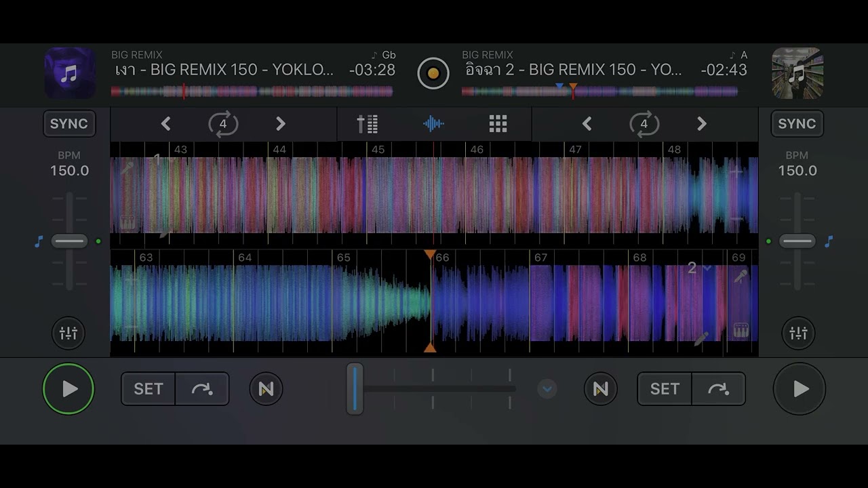Open the right deck Neural Mix button

point(600,389)
